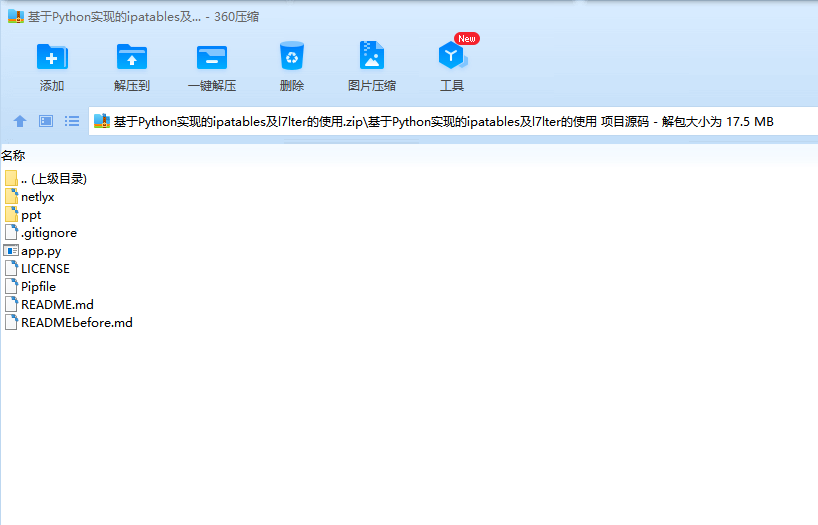This screenshot has height=525, width=818.
Task: Select the 'ppt' folder name
Action: [31, 215]
